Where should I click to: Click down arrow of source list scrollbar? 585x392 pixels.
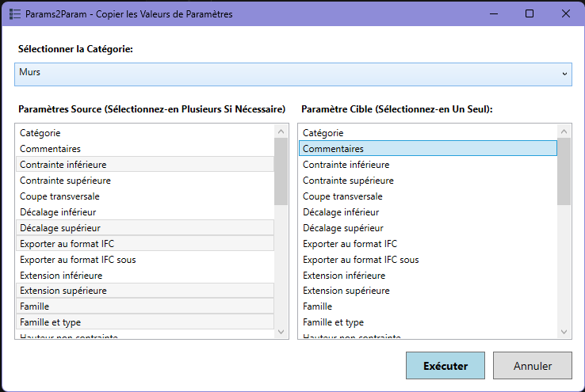click(281, 333)
